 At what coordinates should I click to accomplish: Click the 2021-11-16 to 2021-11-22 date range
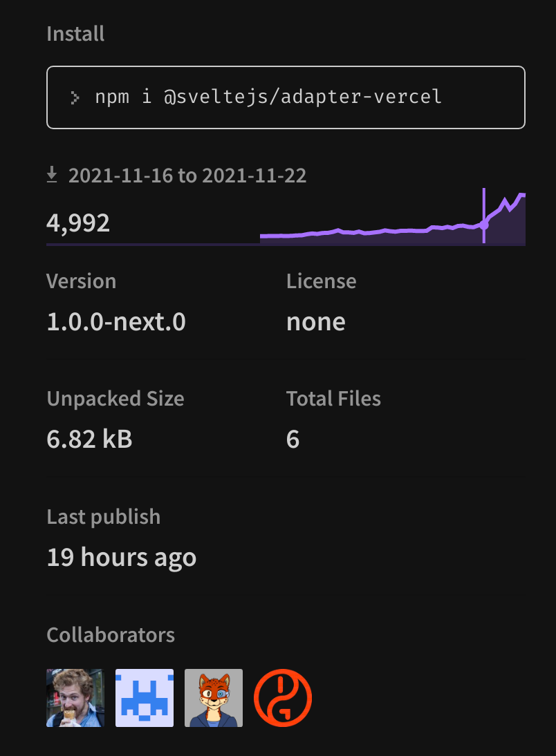click(187, 176)
